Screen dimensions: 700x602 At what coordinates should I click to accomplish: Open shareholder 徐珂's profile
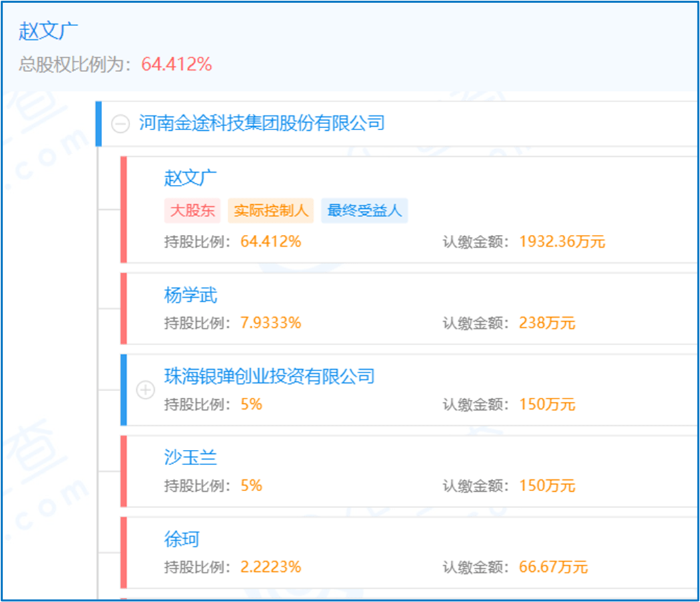pyautogui.click(x=182, y=539)
